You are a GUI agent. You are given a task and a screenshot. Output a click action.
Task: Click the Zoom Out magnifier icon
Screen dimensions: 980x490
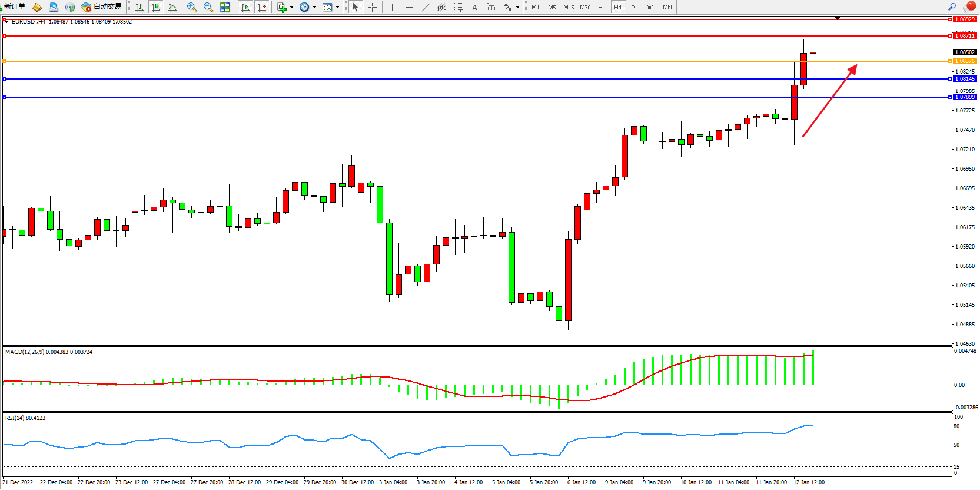coord(208,7)
